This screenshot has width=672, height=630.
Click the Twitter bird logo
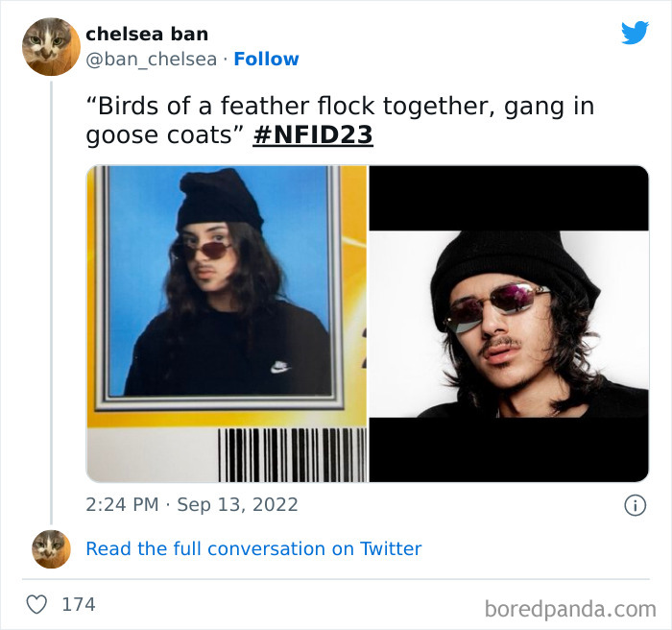[x=635, y=33]
